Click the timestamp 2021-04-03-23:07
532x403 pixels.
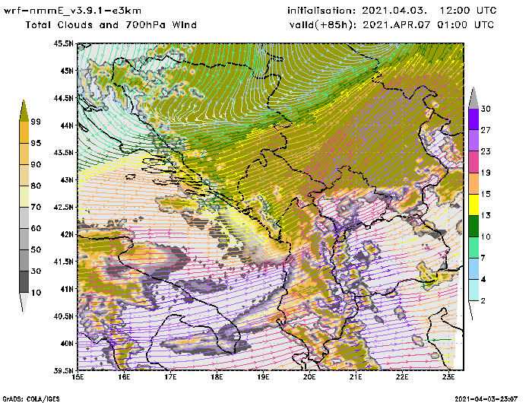click(486, 399)
